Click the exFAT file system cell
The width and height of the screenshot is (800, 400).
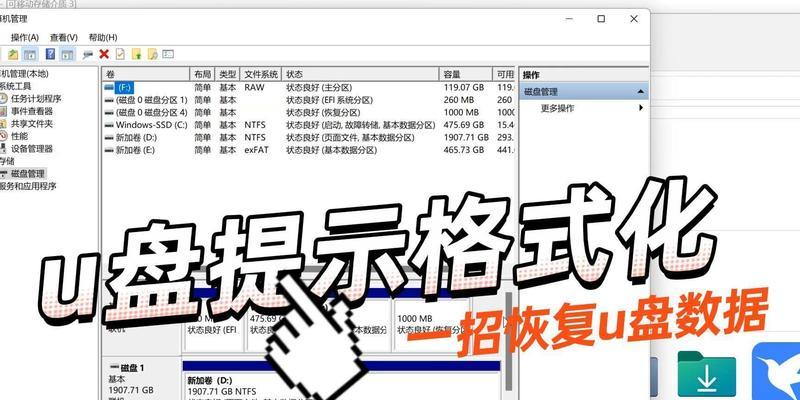[256, 151]
